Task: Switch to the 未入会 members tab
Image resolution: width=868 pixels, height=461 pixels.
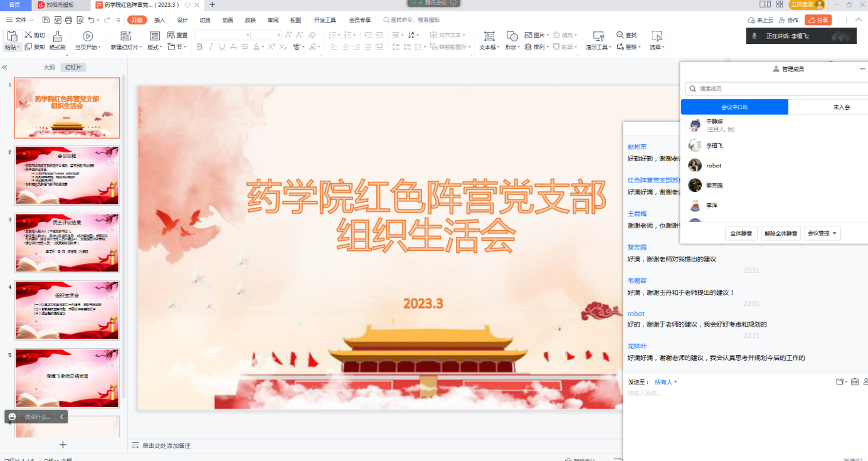Action: pos(841,107)
